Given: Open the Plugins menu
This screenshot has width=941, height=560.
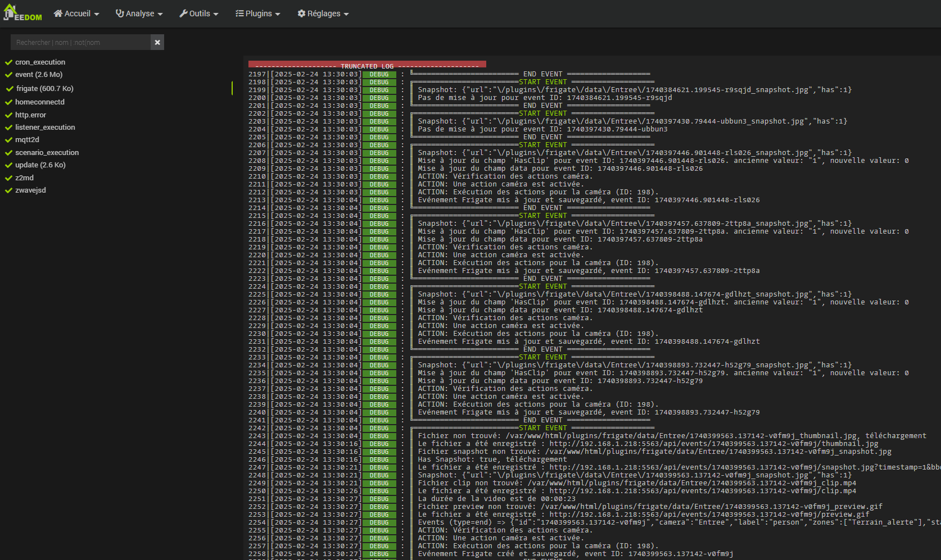Looking at the screenshot, I should pyautogui.click(x=258, y=13).
